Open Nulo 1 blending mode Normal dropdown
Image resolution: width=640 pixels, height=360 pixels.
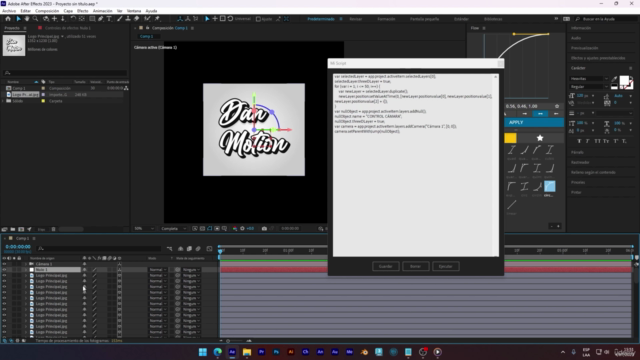pos(158,270)
